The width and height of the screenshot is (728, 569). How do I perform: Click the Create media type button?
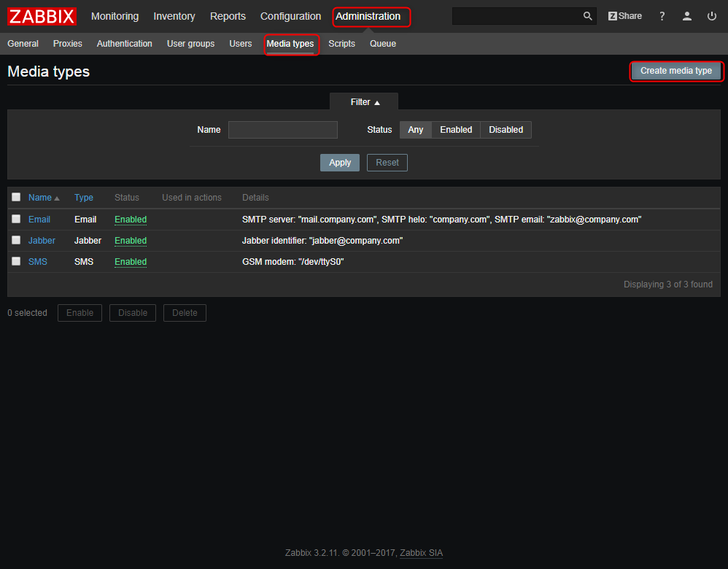point(676,71)
